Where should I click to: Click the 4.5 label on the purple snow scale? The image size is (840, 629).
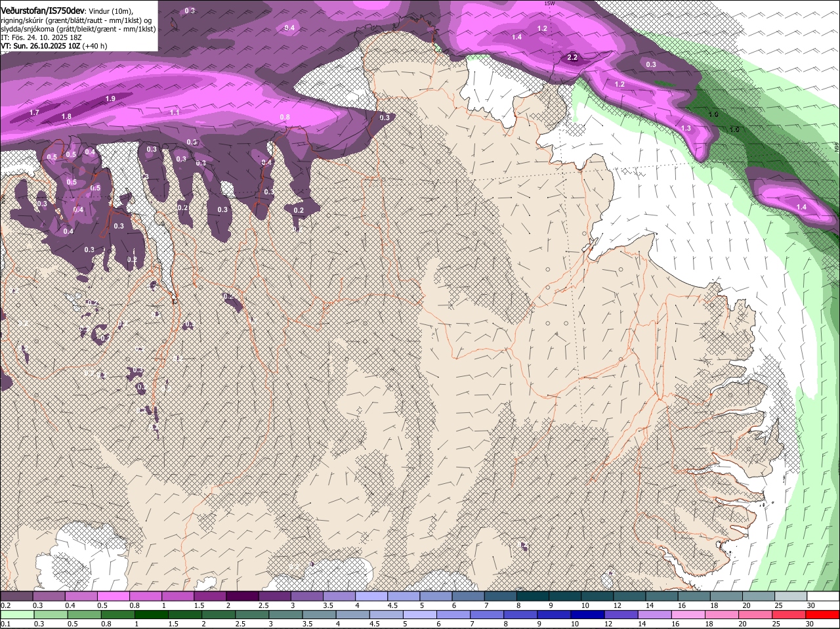pyautogui.click(x=392, y=605)
